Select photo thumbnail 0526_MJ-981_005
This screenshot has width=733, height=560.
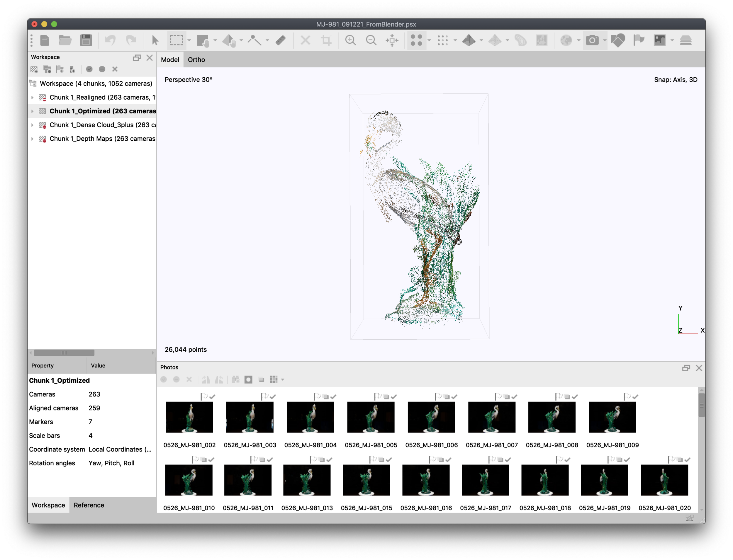(371, 417)
